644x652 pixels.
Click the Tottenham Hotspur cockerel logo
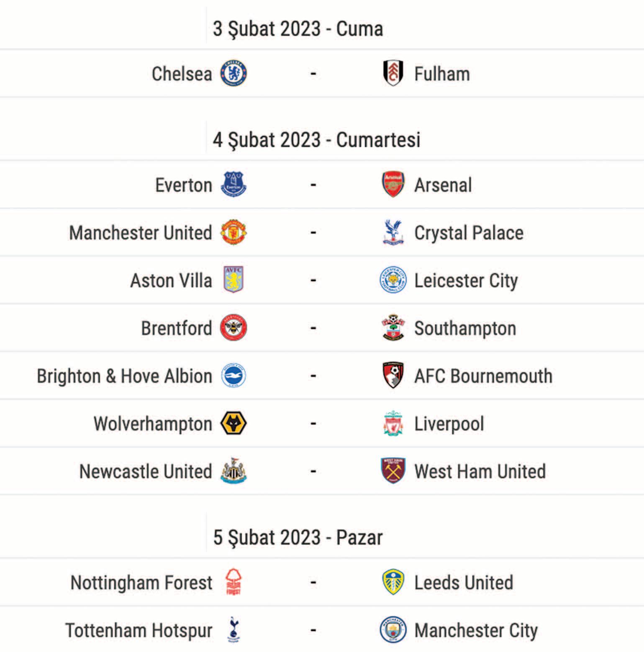[233, 630]
